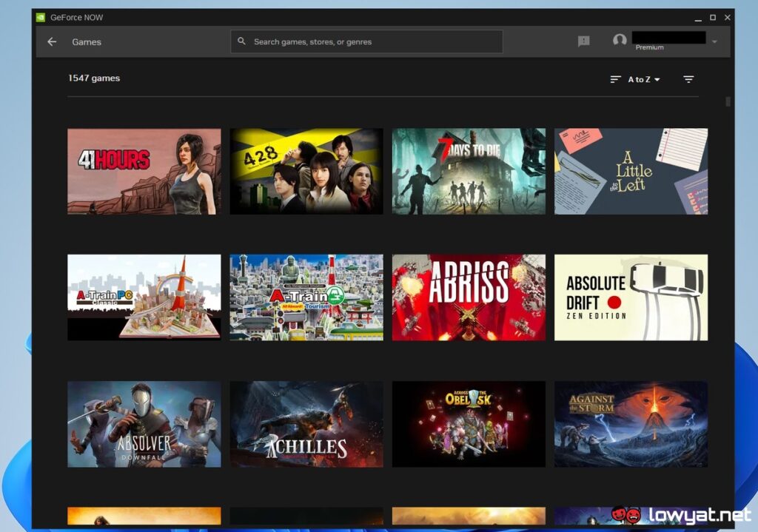Screen dimensions: 758x532
Task: Maximize the GeForce NOW window
Action: (x=713, y=18)
